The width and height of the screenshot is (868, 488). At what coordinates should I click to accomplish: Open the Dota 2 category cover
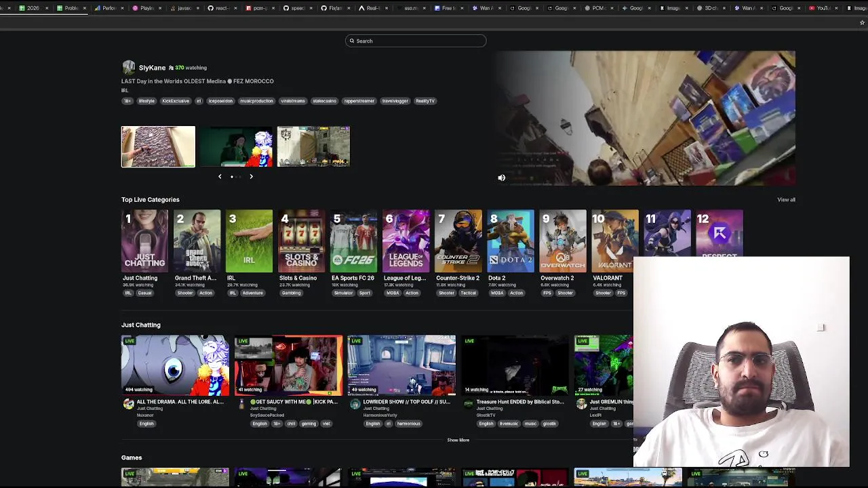[510, 241]
